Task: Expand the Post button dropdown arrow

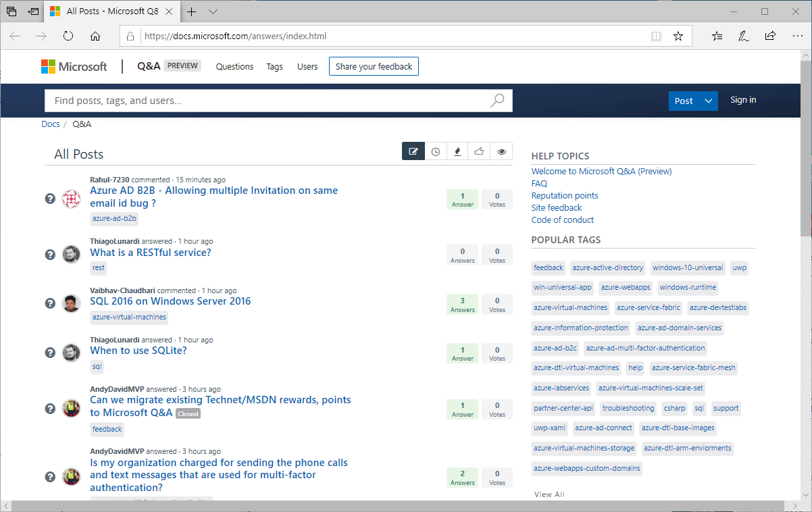Action: click(708, 101)
